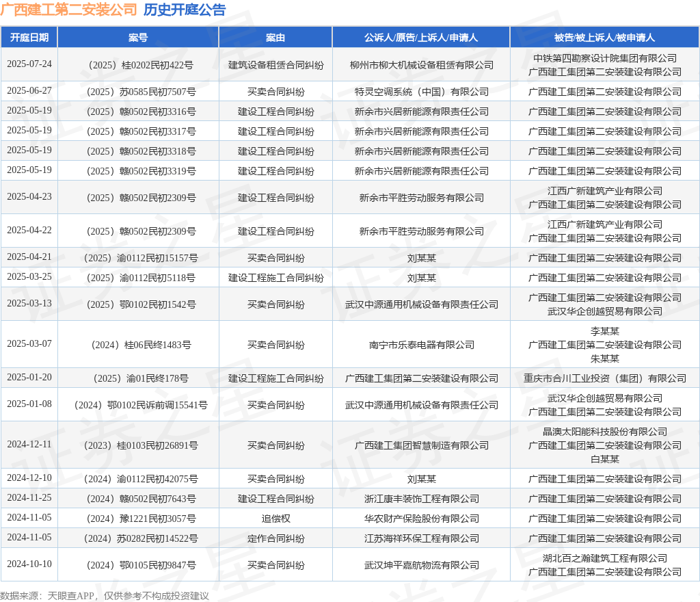Select case number (2023)桂0103民初26891号
Image resolution: width=700 pixels, height=602 pixels.
141,445
